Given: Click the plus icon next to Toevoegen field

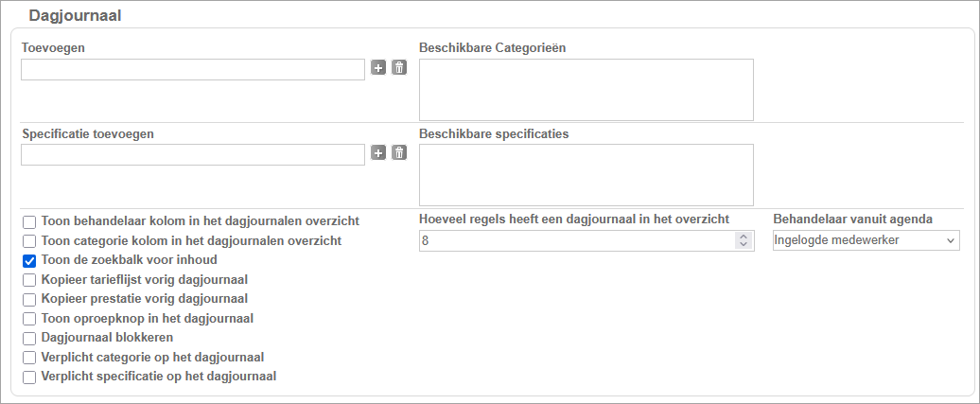Looking at the screenshot, I should pos(378,68).
